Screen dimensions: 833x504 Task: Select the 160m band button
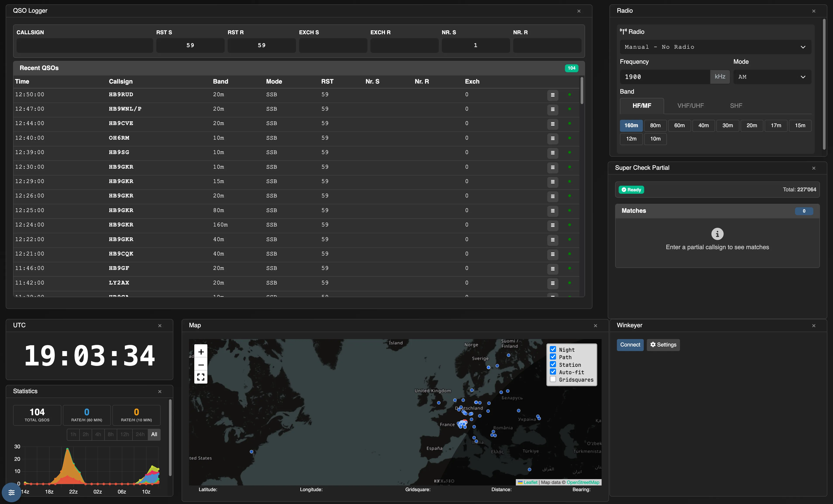point(631,126)
